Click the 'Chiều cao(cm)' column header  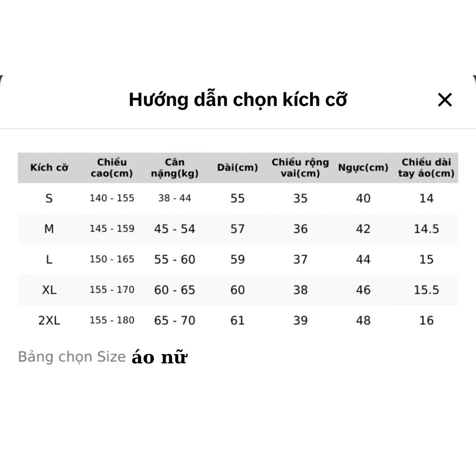pyautogui.click(x=112, y=168)
